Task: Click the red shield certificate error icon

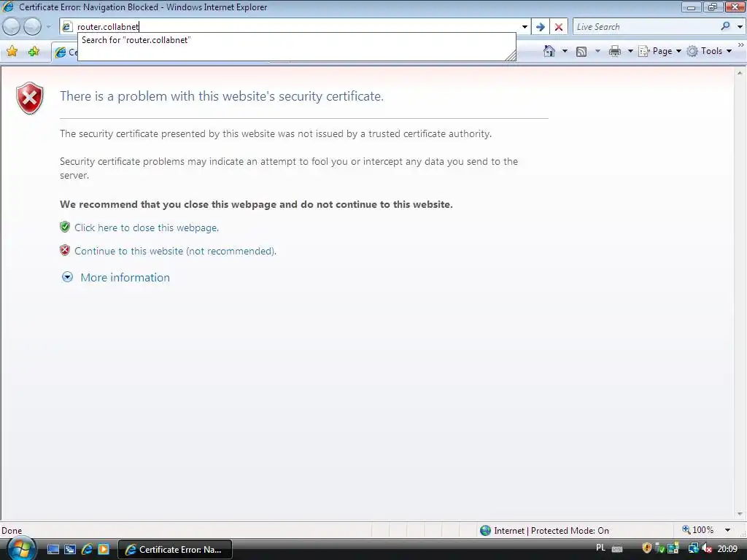Action: coord(29,98)
